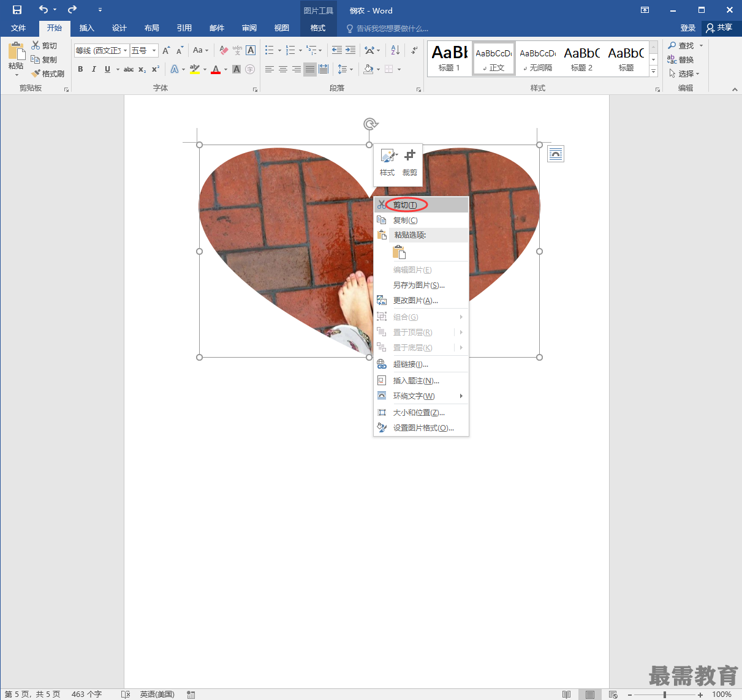Switch to Read Mode view in status bar

(x=566, y=694)
